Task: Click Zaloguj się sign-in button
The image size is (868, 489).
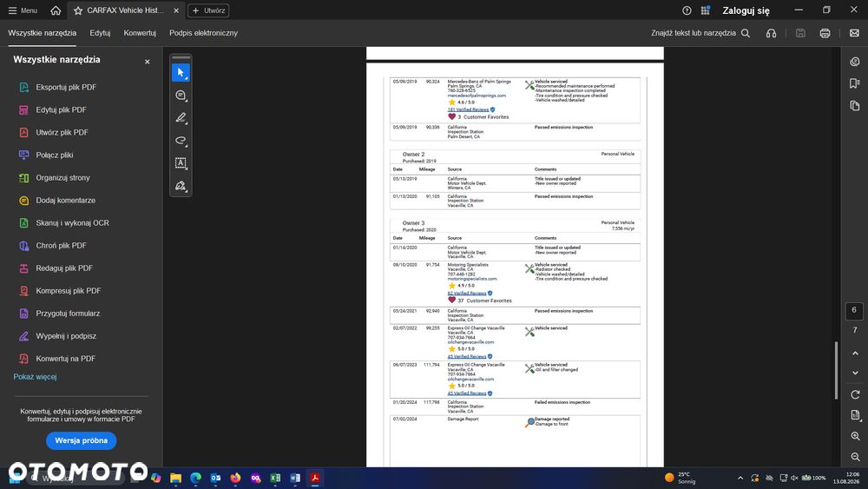Action: pyautogui.click(x=746, y=10)
